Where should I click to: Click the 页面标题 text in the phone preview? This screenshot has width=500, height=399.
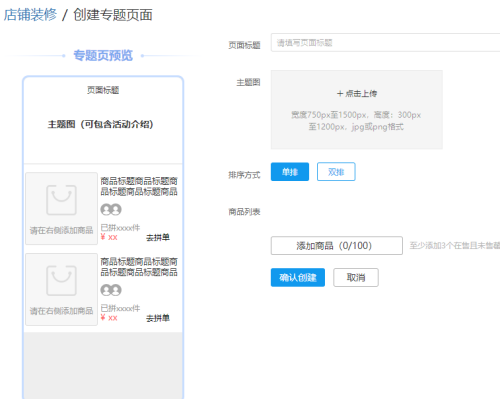click(x=103, y=90)
